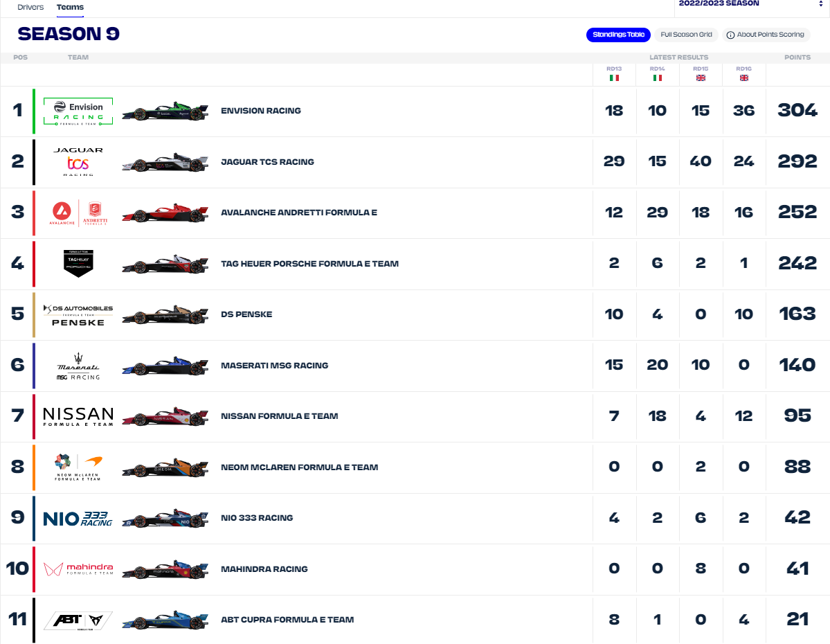The image size is (830, 644).
Task: Click the info icon in About Points Scoring
Action: (x=730, y=35)
